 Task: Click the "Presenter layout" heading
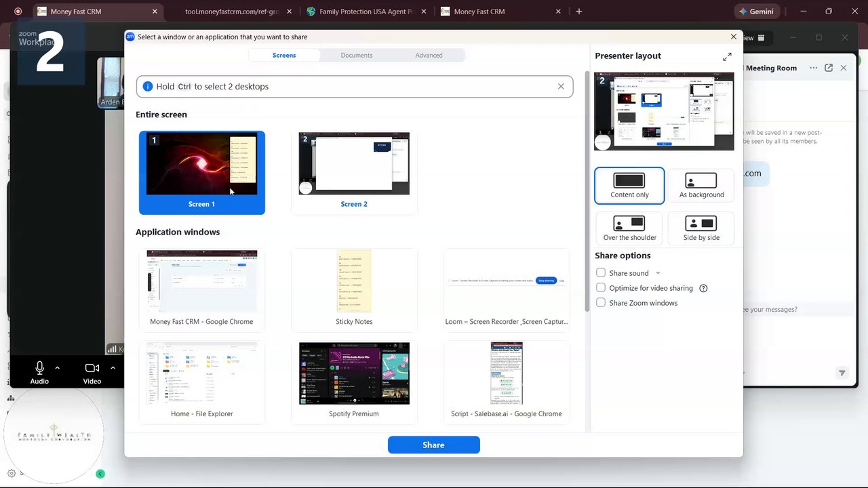click(628, 56)
